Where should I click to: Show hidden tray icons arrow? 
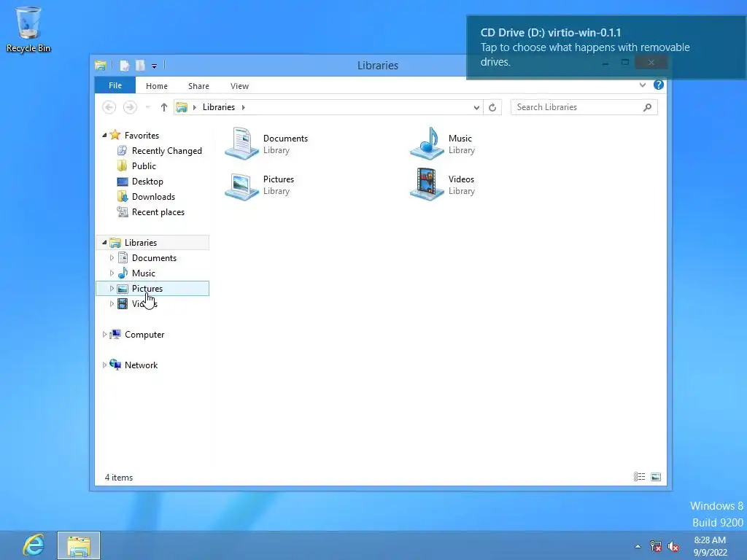tap(638, 546)
